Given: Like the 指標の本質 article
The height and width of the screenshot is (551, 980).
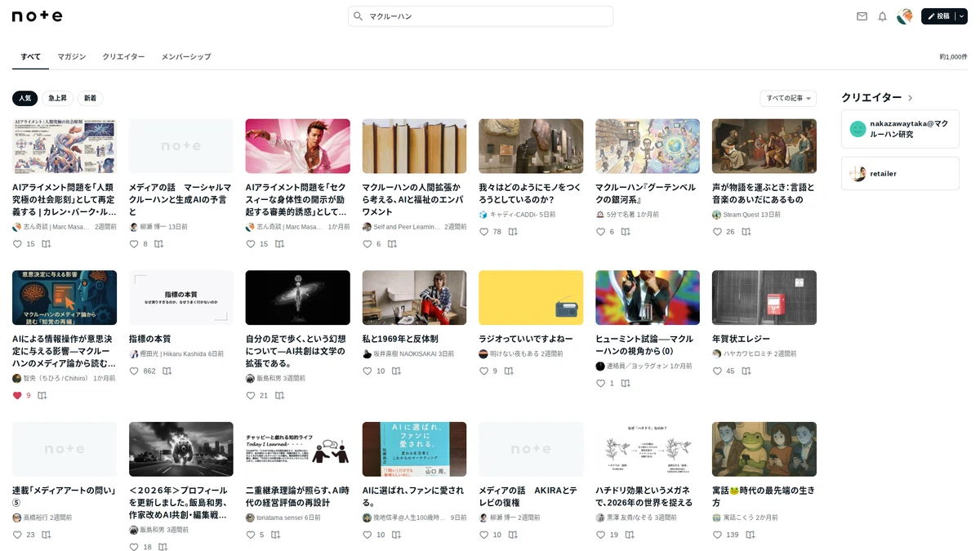Looking at the screenshot, I should click(x=134, y=371).
